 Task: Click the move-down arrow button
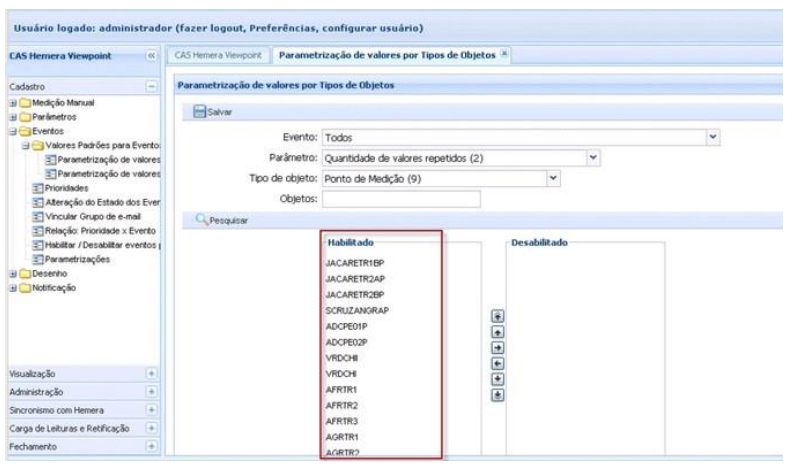[x=499, y=378]
